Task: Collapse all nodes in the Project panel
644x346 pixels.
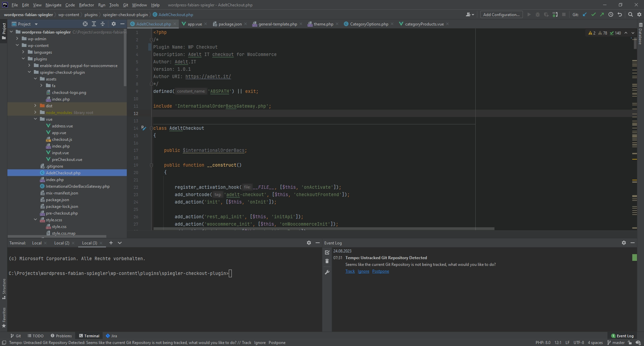Action: coord(103,24)
